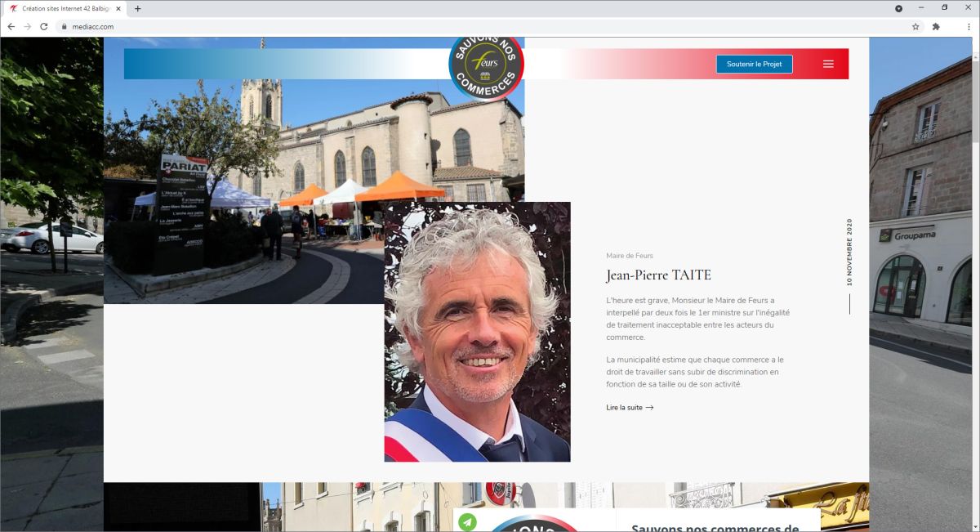
Task: Click the Sauvons nos commerces de heading
Action: (x=715, y=528)
